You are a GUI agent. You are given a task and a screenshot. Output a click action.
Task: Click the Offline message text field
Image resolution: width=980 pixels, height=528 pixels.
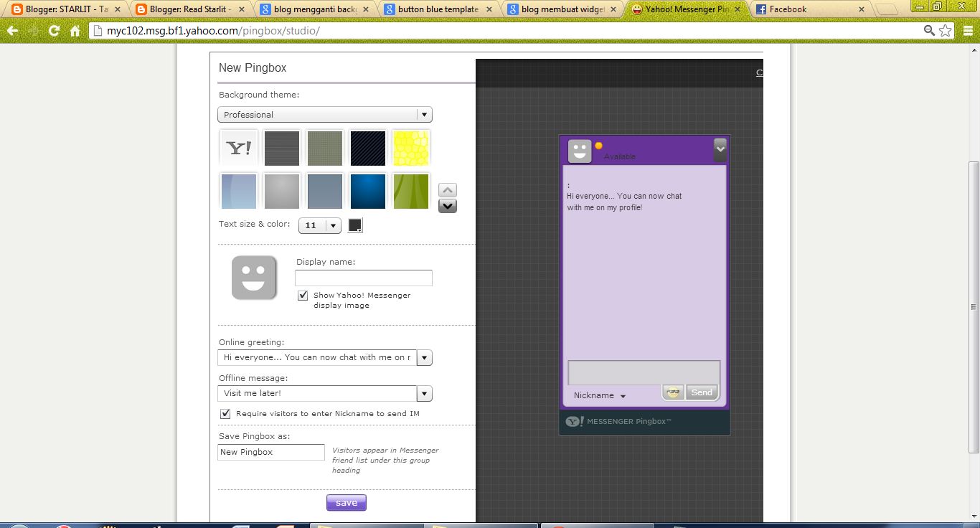317,393
